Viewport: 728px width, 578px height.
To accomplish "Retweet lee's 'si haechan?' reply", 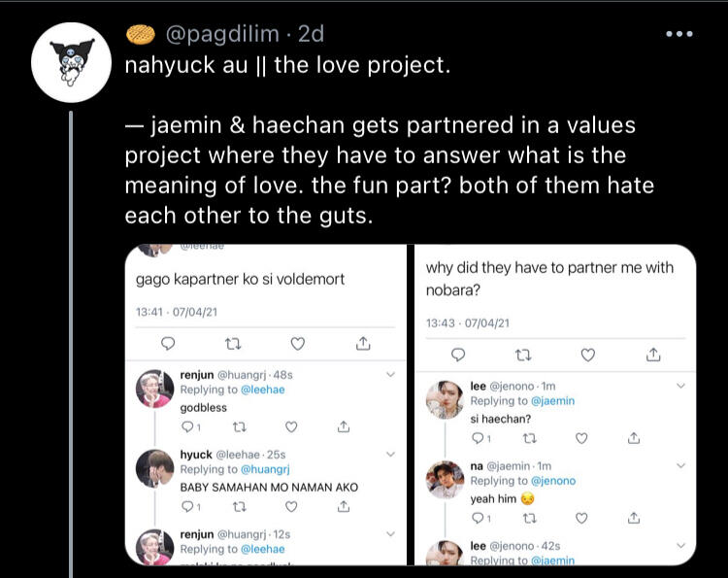I will pos(529,438).
